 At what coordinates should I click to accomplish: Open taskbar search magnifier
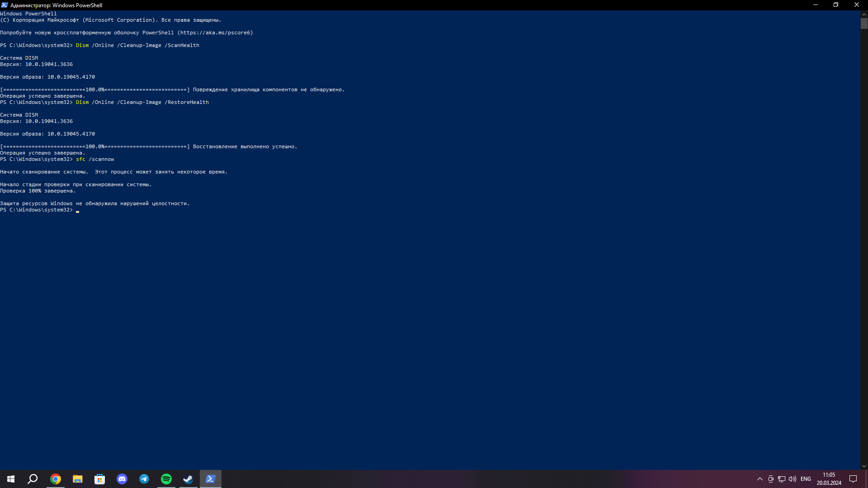[x=33, y=479]
